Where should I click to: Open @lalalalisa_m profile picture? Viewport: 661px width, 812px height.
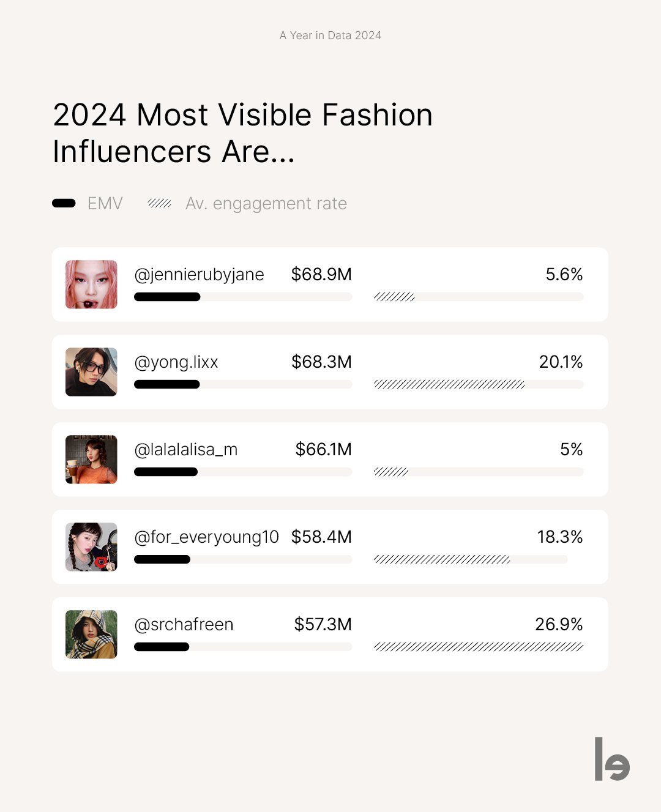click(91, 460)
